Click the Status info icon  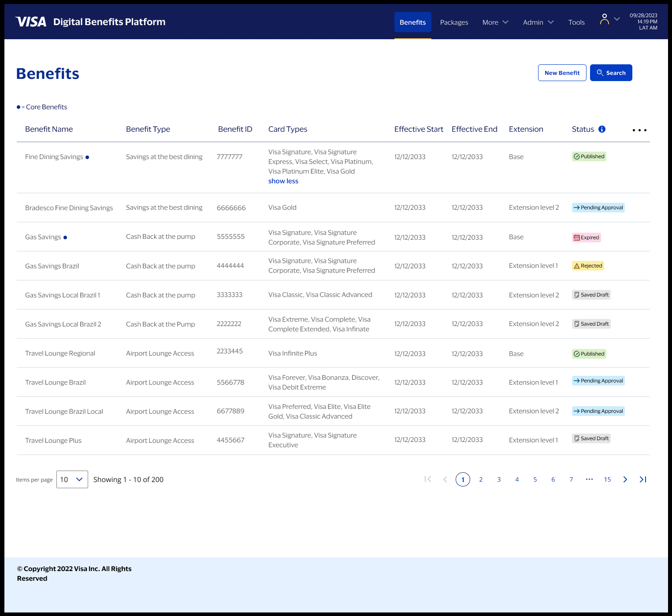[x=602, y=129]
